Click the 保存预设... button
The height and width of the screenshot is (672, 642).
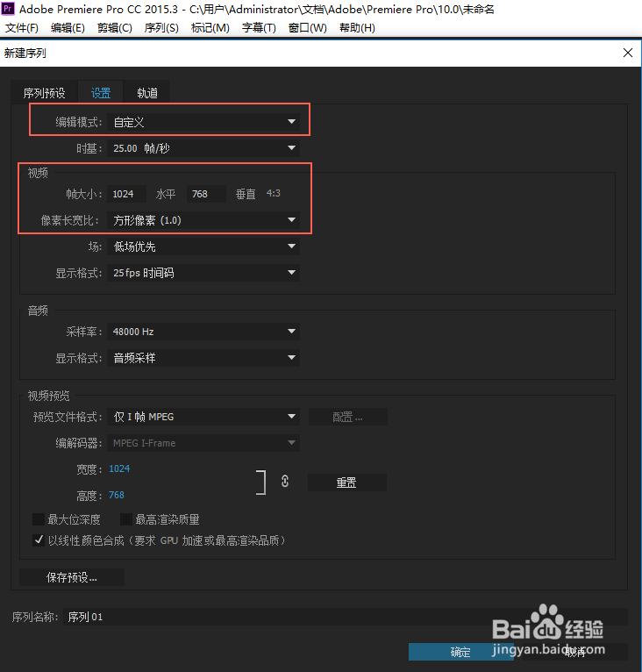click(x=72, y=577)
